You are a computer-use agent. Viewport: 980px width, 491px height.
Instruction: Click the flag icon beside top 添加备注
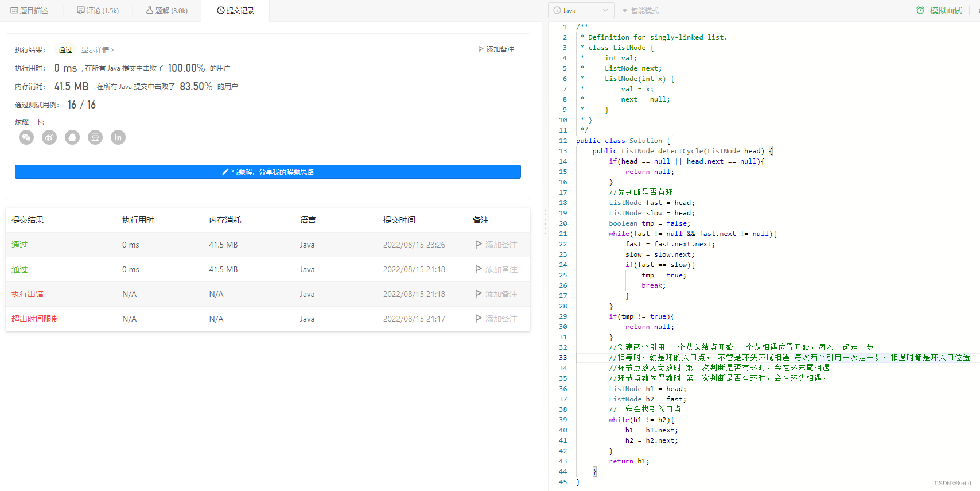tap(481, 49)
